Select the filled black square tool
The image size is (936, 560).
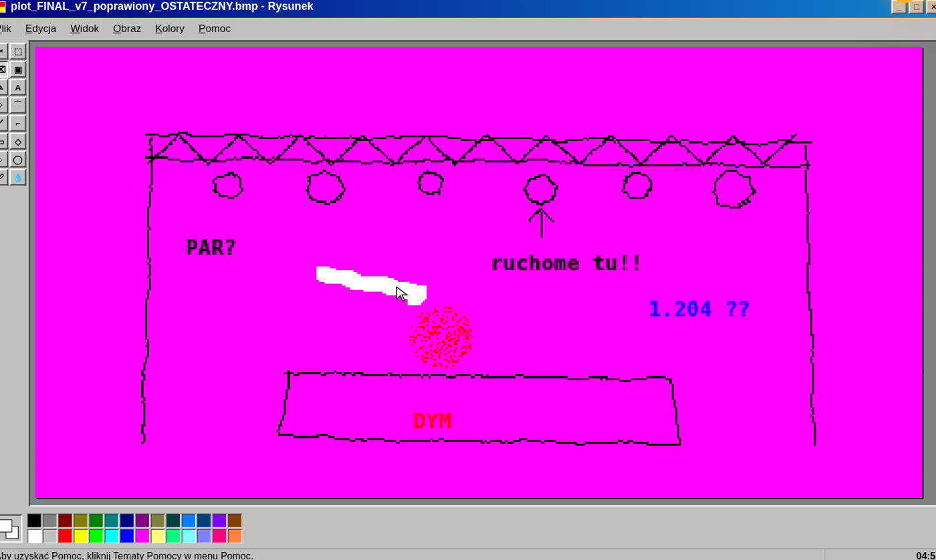[x=18, y=69]
